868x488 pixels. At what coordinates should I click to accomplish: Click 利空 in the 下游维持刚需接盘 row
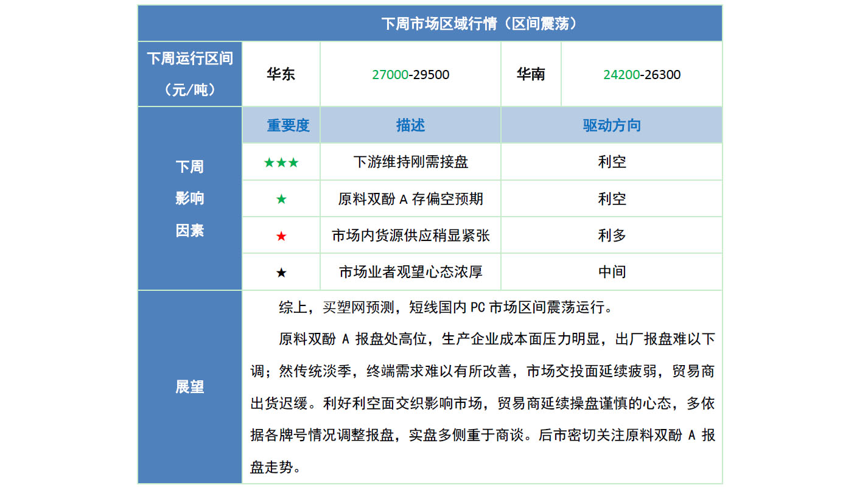pos(612,162)
